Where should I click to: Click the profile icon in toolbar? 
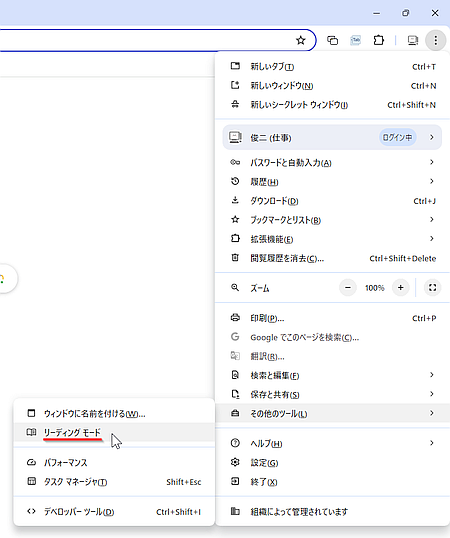[413, 40]
